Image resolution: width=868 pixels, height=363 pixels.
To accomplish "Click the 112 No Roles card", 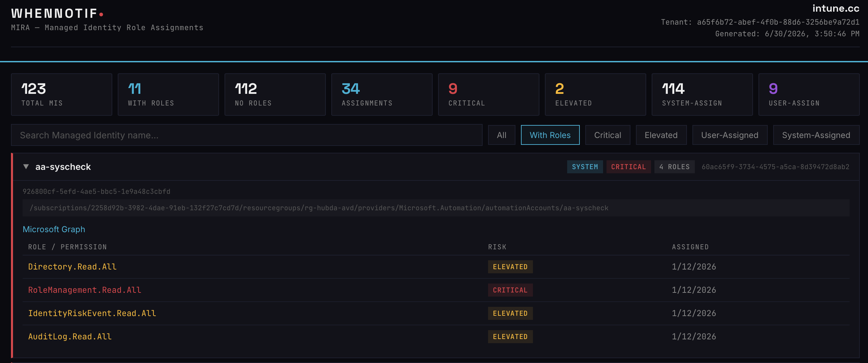I will coord(275,95).
